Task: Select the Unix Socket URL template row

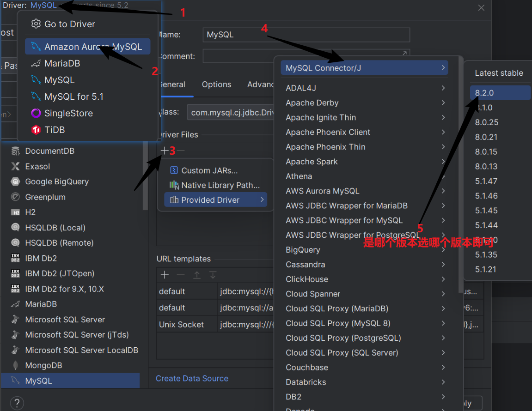Action: tap(215, 325)
